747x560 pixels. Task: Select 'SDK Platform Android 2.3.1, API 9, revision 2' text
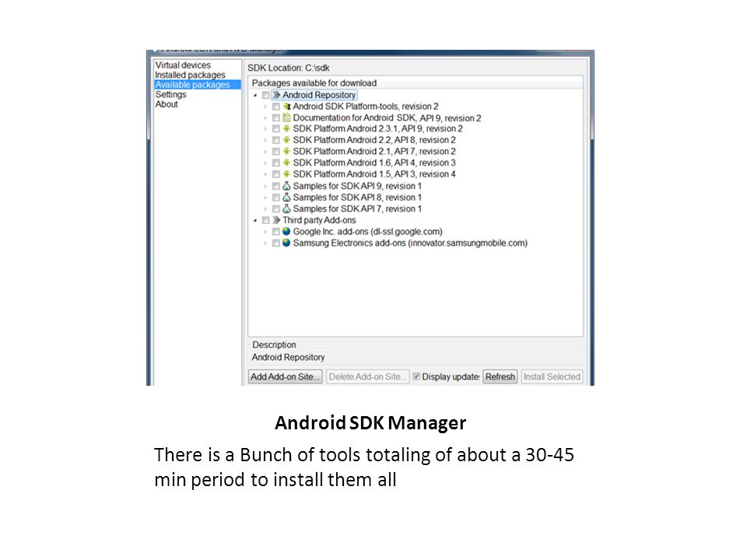coord(378,128)
